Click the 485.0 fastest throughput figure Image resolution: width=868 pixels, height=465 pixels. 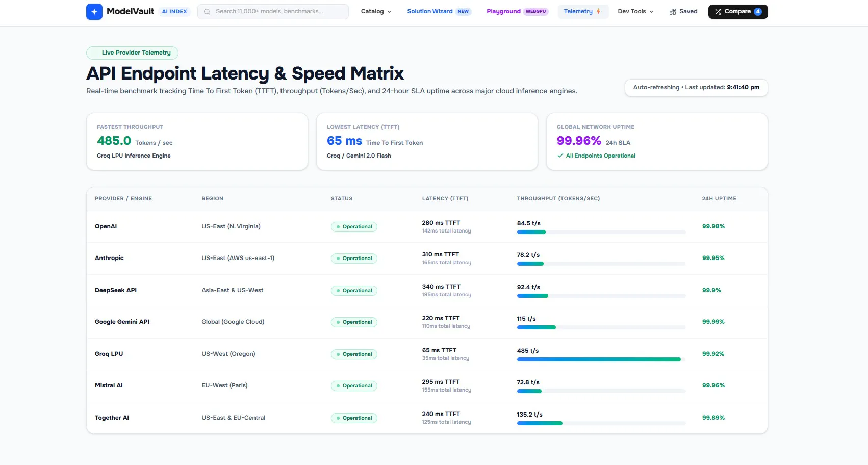point(114,141)
